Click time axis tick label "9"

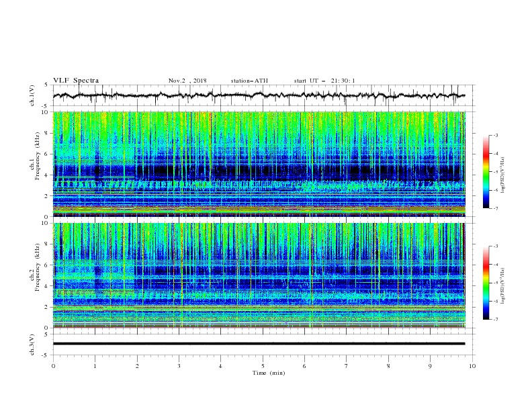point(430,366)
